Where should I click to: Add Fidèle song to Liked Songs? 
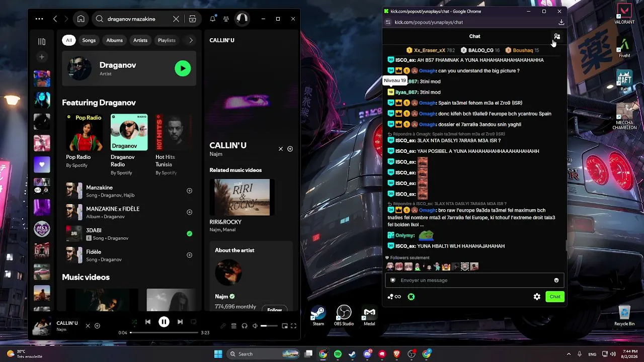pyautogui.click(x=190, y=255)
